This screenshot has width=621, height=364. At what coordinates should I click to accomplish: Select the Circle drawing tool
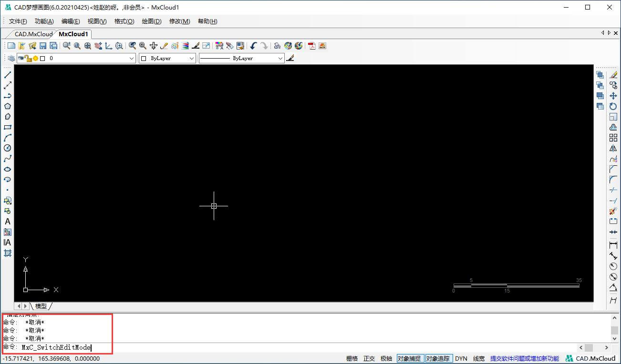(x=8, y=148)
